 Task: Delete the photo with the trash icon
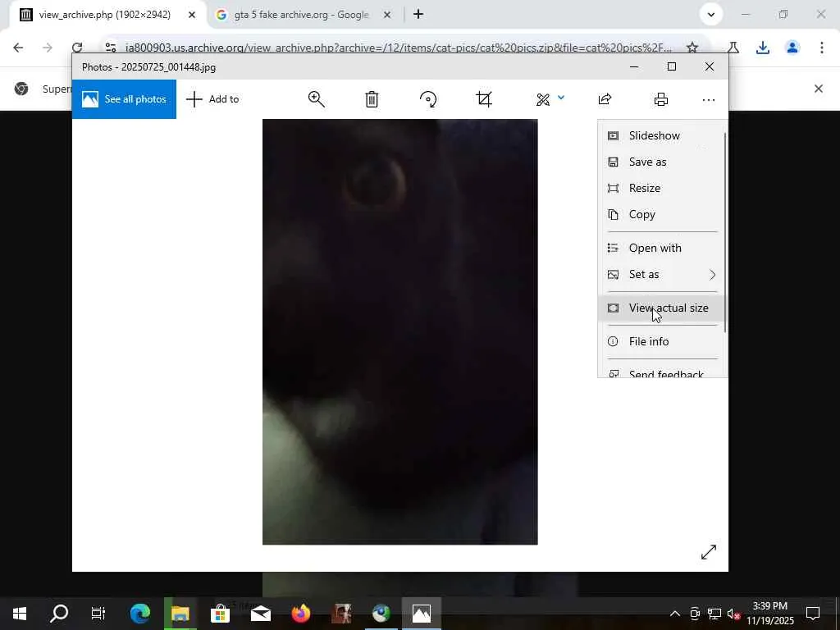[x=372, y=99]
